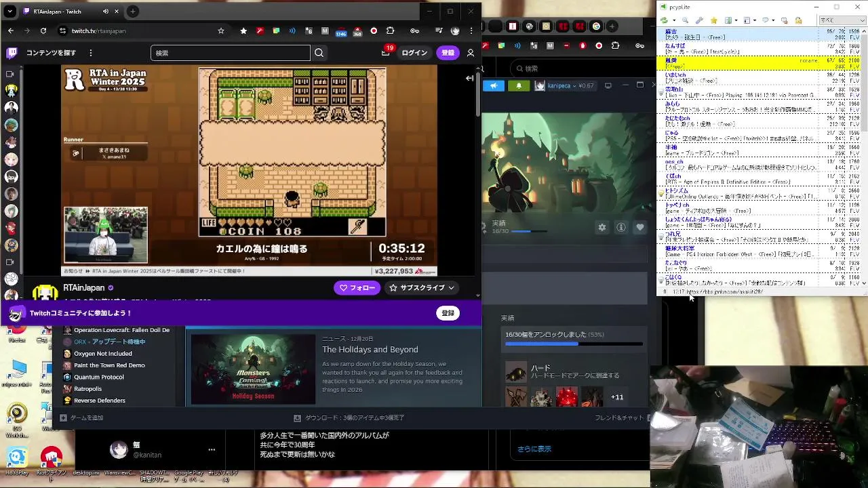Viewport: 868px width, 488px height.
Task: Go back in Chrome browser
Action: coord(11,30)
